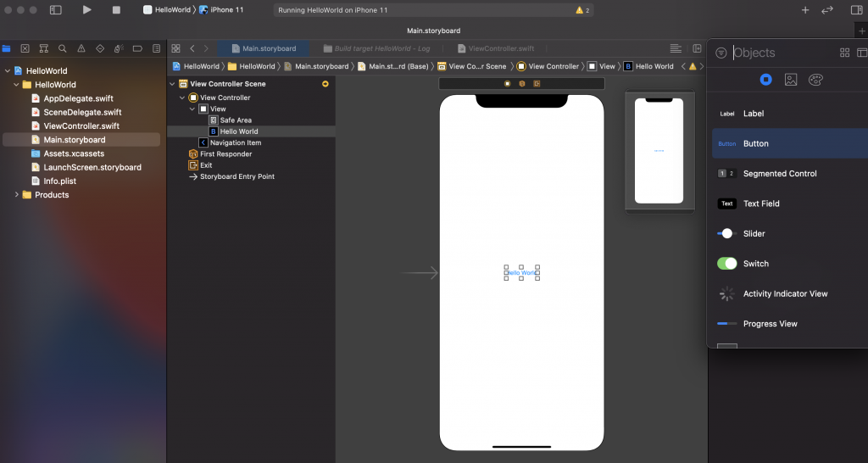This screenshot has width=868, height=463.
Task: Collapse View Controller in outline
Action: point(182,98)
